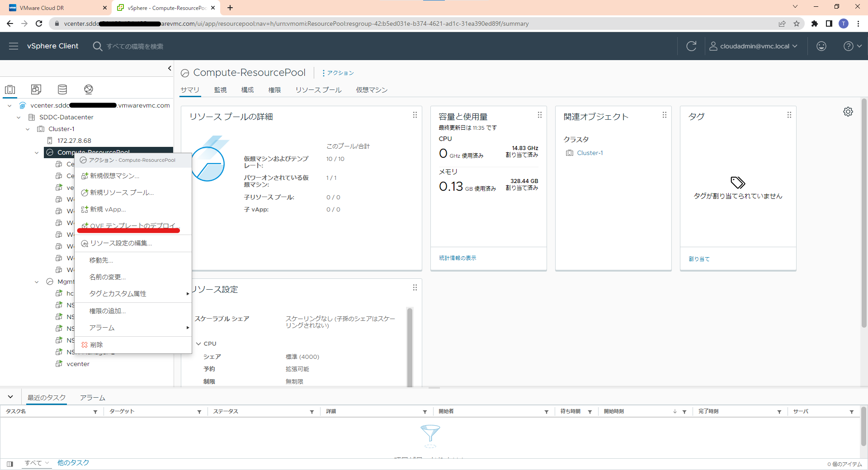Switch to the 構成 tab
Viewport: 868px width, 470px height.
click(x=247, y=90)
